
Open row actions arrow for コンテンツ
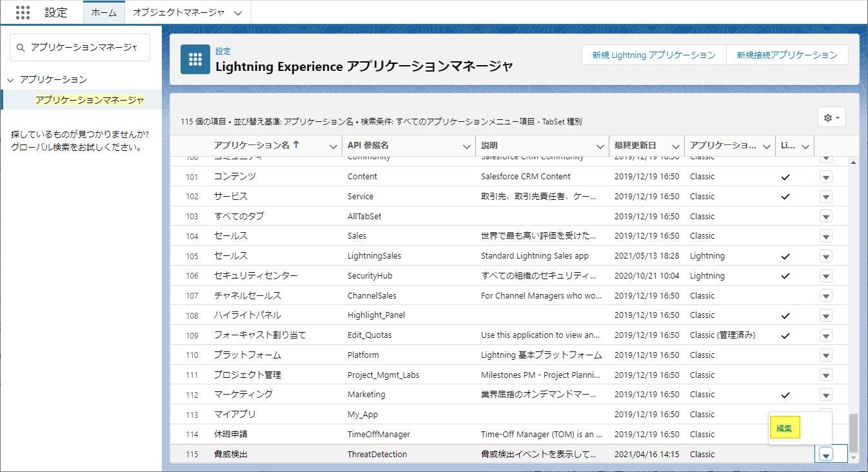click(x=826, y=177)
